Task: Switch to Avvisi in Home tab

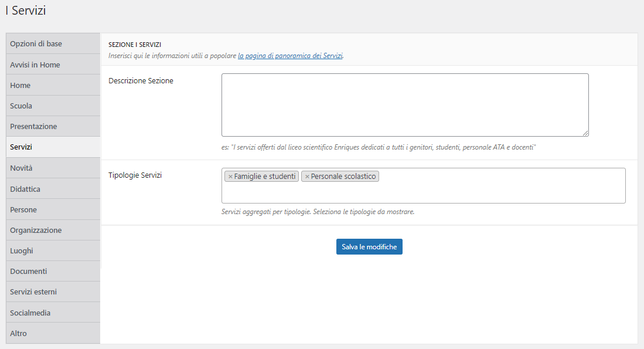Action: (x=53, y=65)
